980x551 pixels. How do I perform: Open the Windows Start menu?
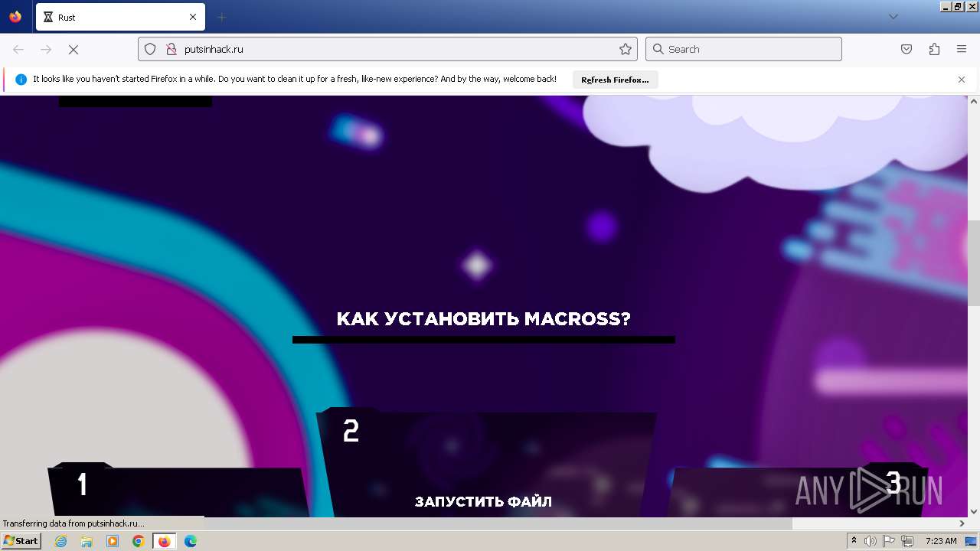(21, 541)
